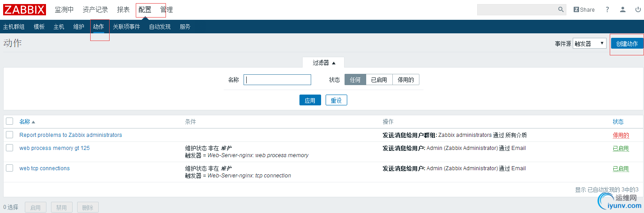
Task: Toggle 停用的 status of Report problems
Action: [621, 135]
